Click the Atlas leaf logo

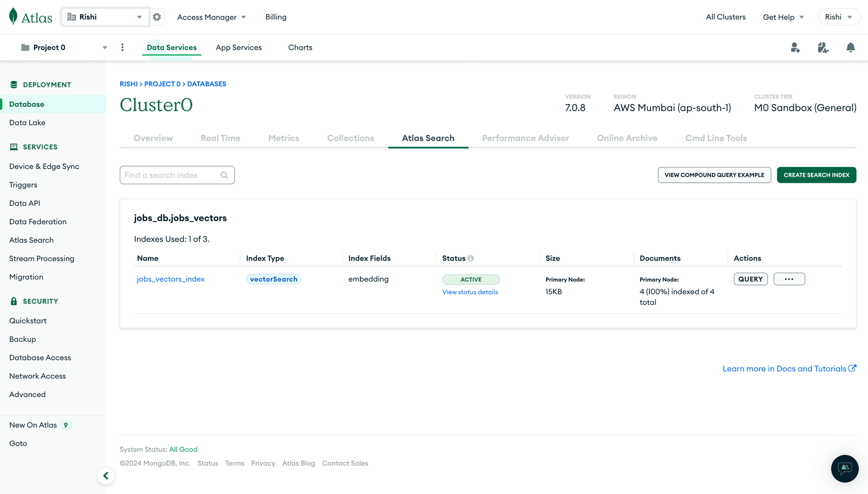(14, 16)
